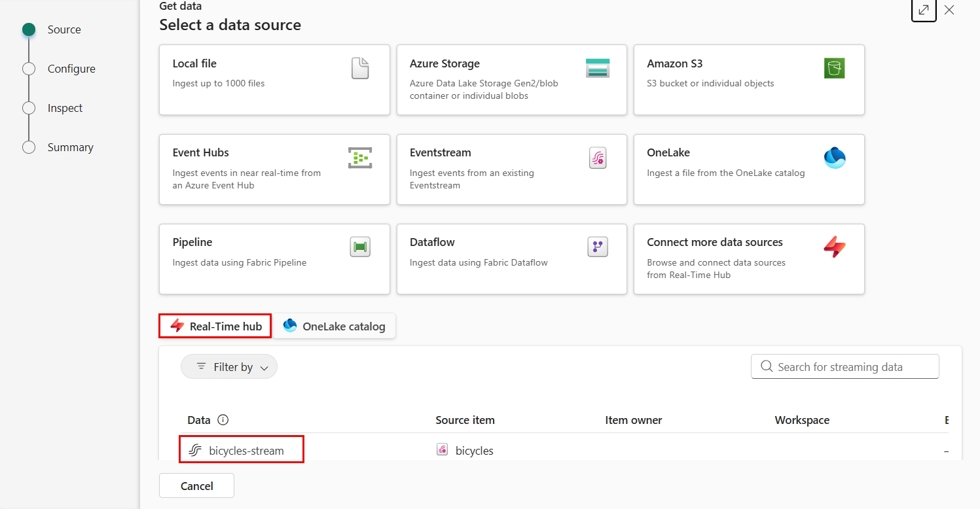Open the Filter by dropdown
The width and height of the screenshot is (980, 509).
(229, 367)
